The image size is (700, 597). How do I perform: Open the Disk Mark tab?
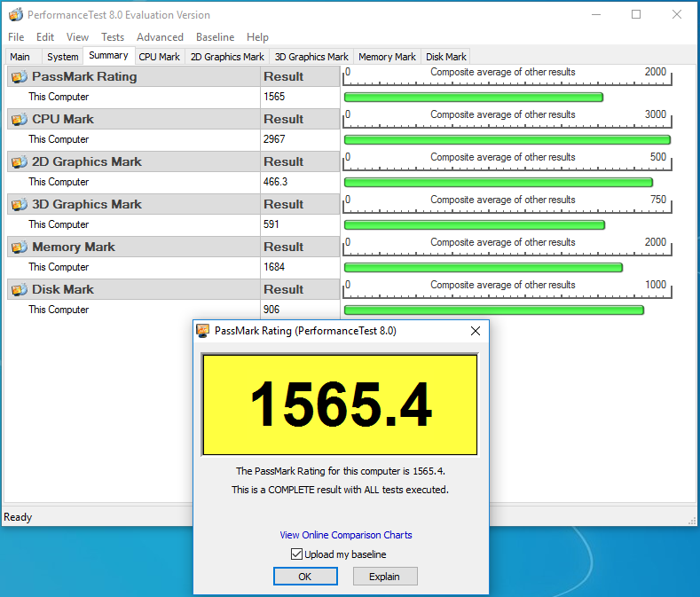tap(446, 57)
